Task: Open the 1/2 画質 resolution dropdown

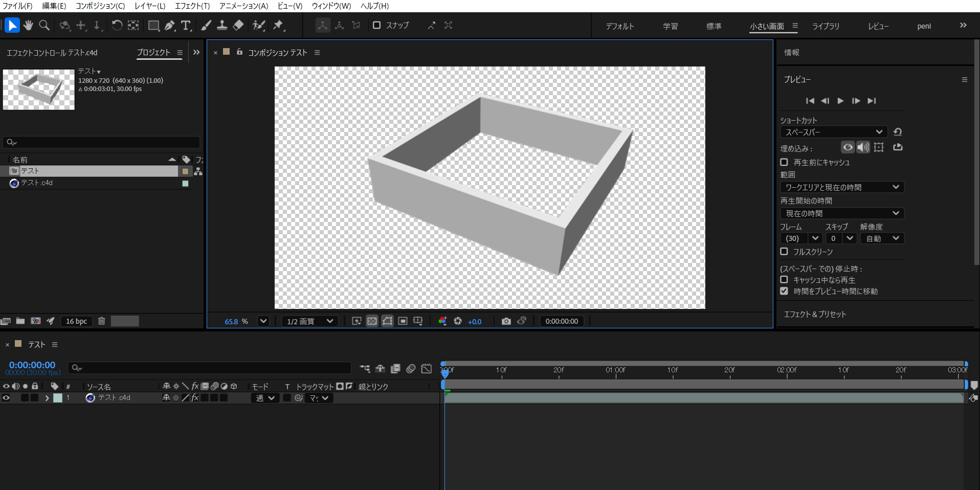Action: point(310,321)
